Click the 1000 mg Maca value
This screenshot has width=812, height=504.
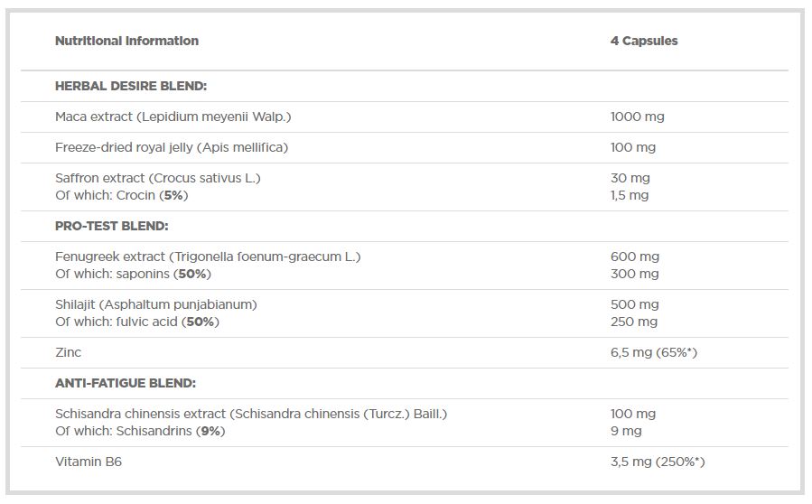[638, 117]
